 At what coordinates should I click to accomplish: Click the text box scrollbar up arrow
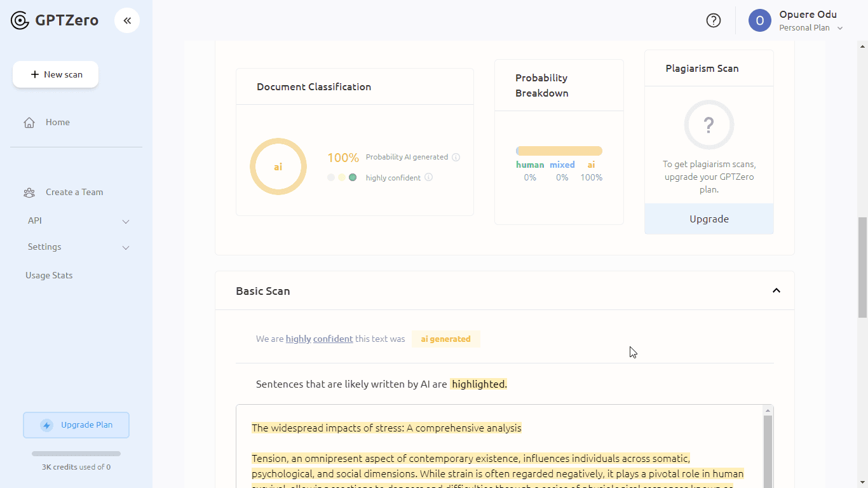click(x=768, y=410)
